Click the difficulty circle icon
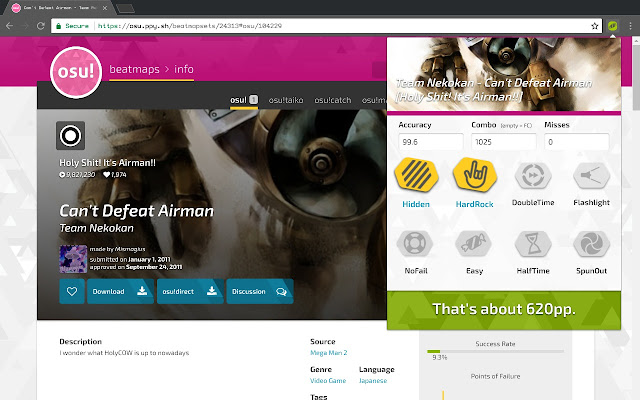 pos(71,136)
